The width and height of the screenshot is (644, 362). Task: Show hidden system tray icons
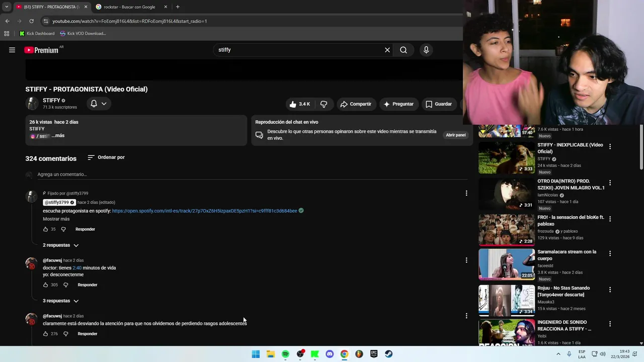[x=558, y=354]
